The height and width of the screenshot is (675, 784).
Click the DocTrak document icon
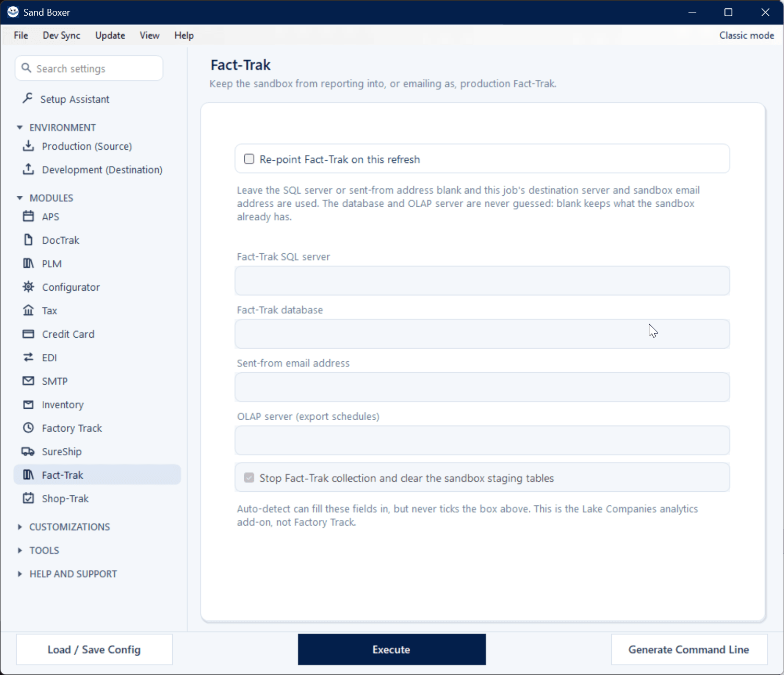29,240
